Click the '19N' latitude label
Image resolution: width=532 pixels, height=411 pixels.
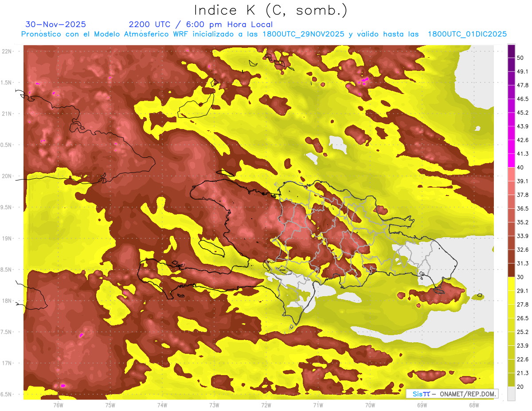coord(7,238)
